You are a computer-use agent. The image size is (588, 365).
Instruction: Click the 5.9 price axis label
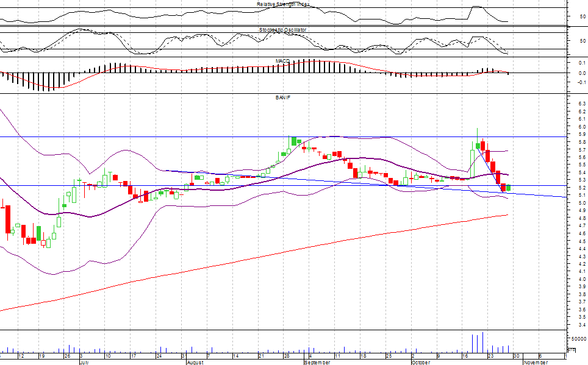582,134
